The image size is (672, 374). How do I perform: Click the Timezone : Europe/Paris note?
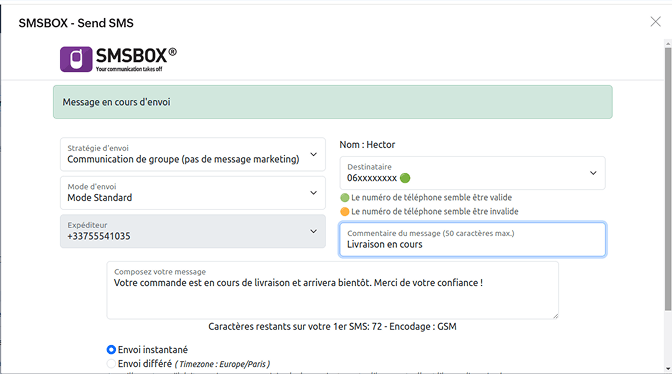tap(222, 364)
